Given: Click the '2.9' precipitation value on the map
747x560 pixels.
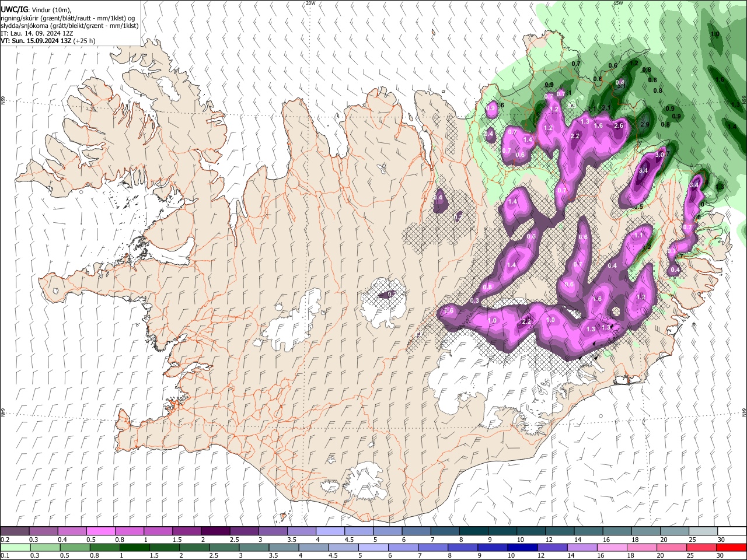Looking at the screenshot, I should coord(645,124).
